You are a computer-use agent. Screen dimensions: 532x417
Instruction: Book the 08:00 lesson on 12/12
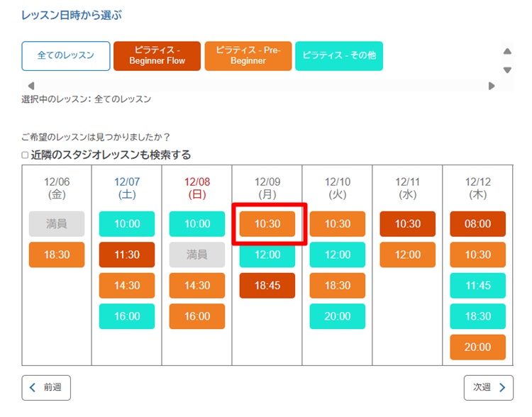477,224
